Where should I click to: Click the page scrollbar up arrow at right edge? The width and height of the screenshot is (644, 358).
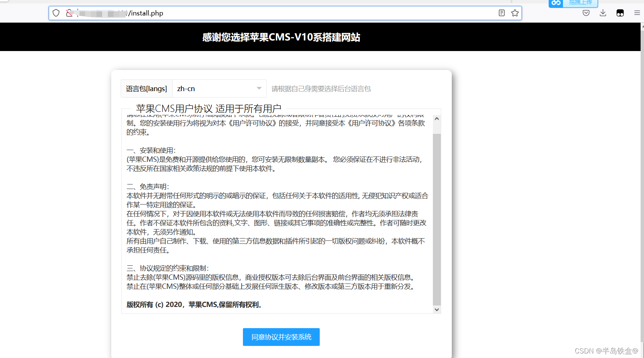pos(642,27)
